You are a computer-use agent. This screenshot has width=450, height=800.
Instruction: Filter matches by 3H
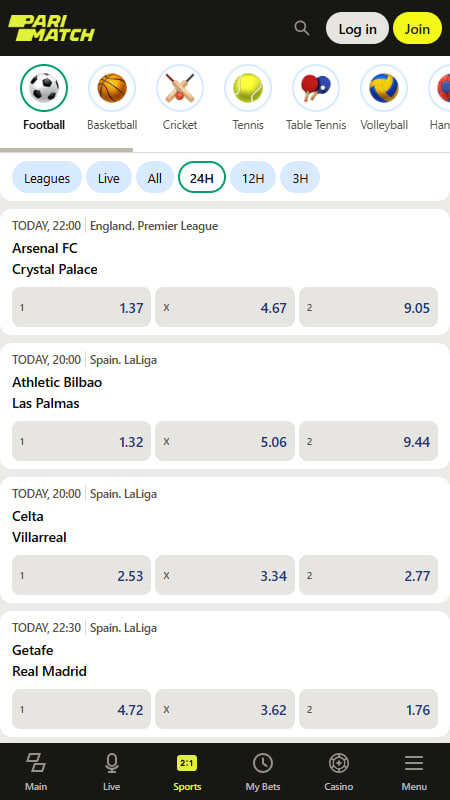tap(300, 177)
